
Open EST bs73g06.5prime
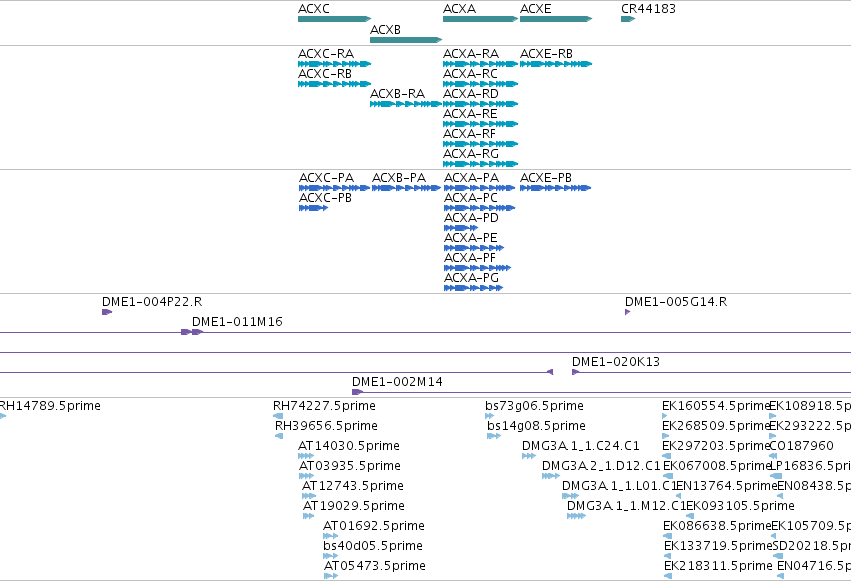(x=490, y=416)
